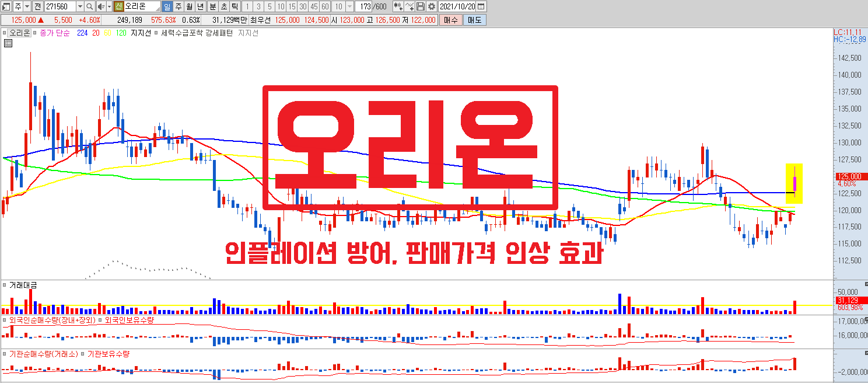Choose interval 10 button after 5

tap(281, 6)
